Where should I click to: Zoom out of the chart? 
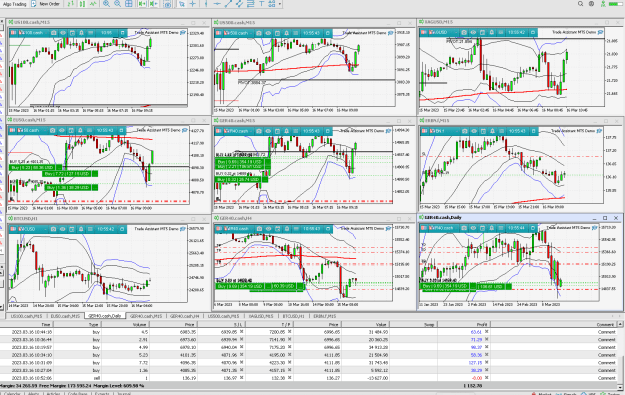(x=118, y=4)
